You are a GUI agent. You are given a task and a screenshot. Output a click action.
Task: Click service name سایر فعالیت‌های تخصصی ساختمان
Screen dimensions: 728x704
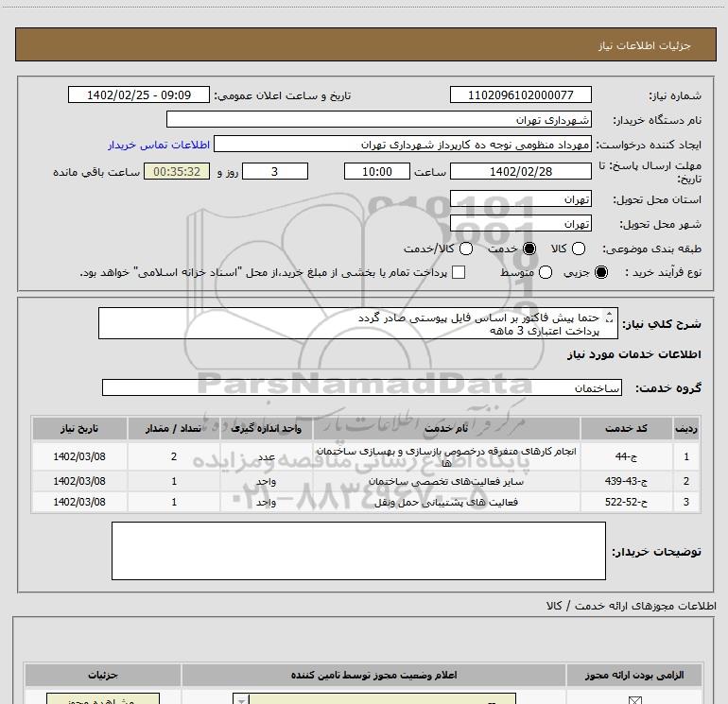pos(446,481)
